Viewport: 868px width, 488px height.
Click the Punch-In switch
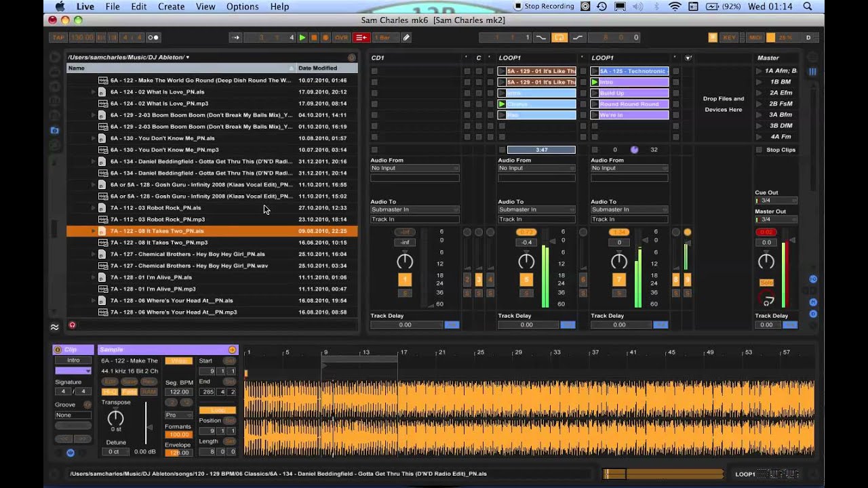[541, 37]
